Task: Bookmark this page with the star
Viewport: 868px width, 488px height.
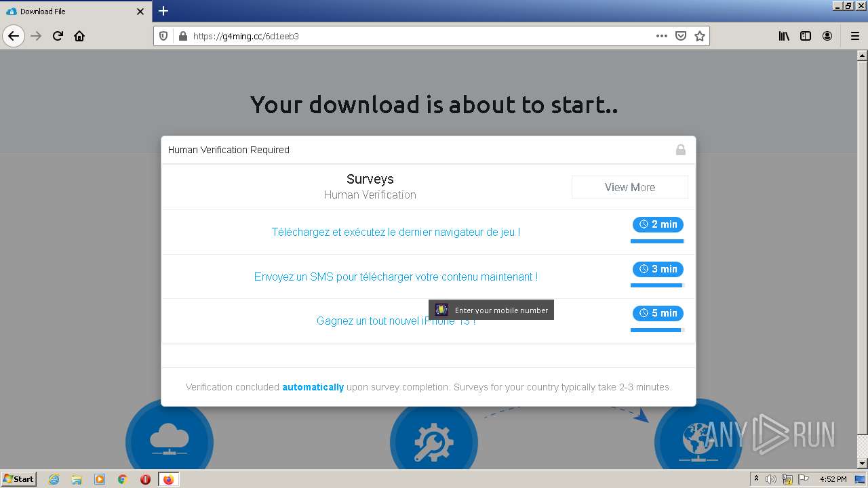Action: tap(700, 36)
